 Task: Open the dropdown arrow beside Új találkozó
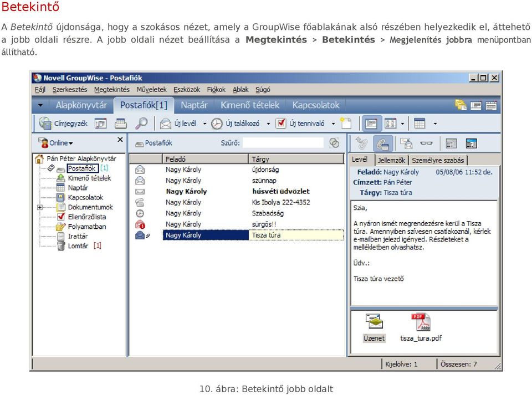[268, 124]
